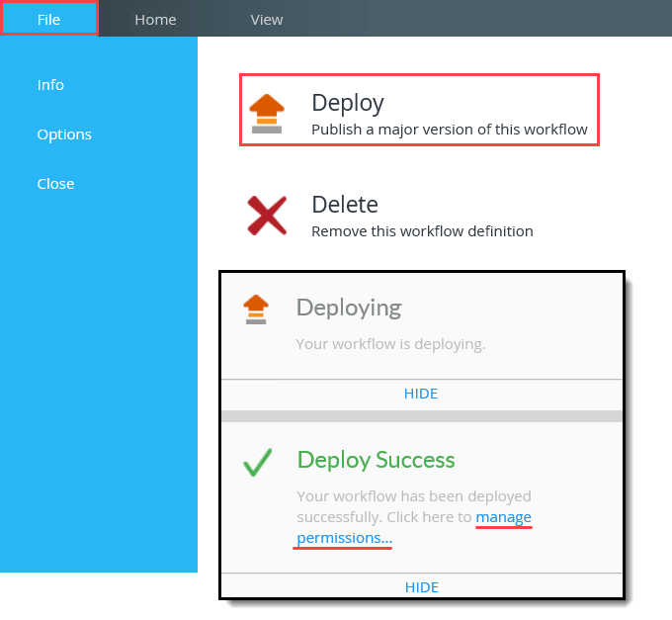Hide the Deploying notification

point(421,394)
